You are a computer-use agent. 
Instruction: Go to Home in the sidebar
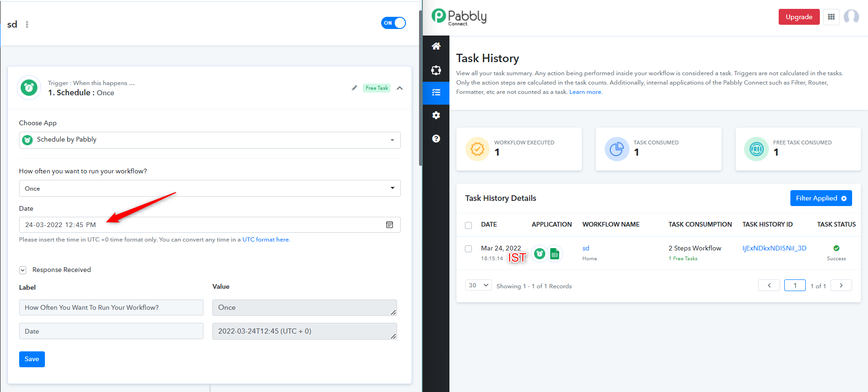(436, 46)
